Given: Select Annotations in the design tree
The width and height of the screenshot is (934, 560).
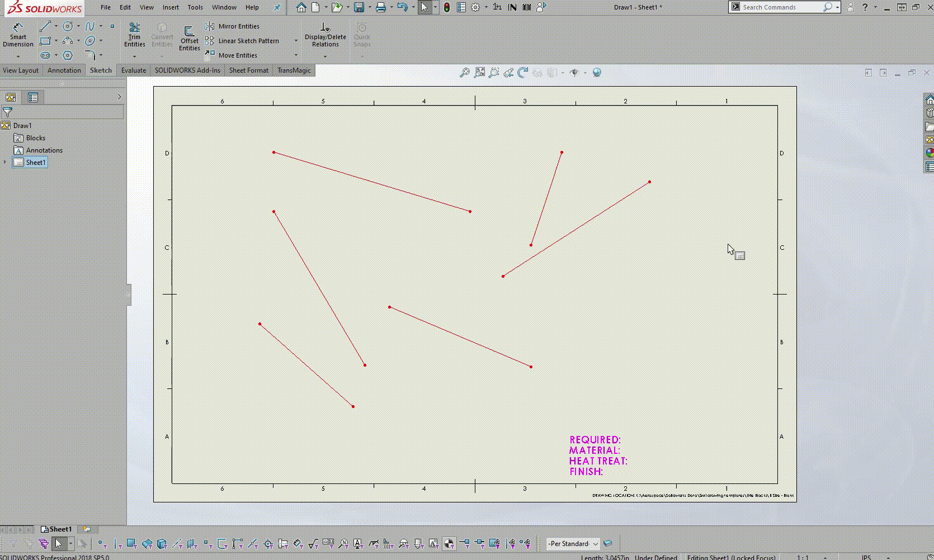Looking at the screenshot, I should (x=44, y=150).
